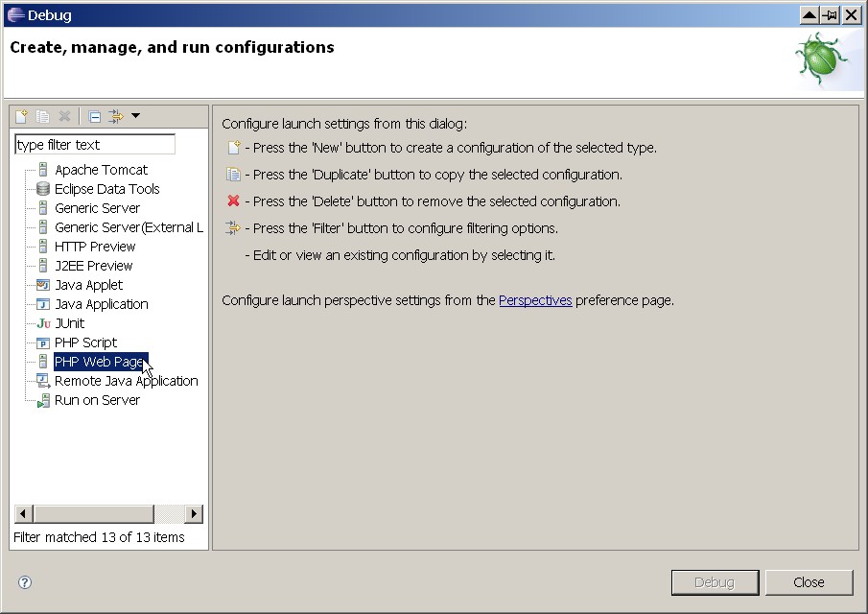Click the scroll right arrow of tree

point(193,514)
